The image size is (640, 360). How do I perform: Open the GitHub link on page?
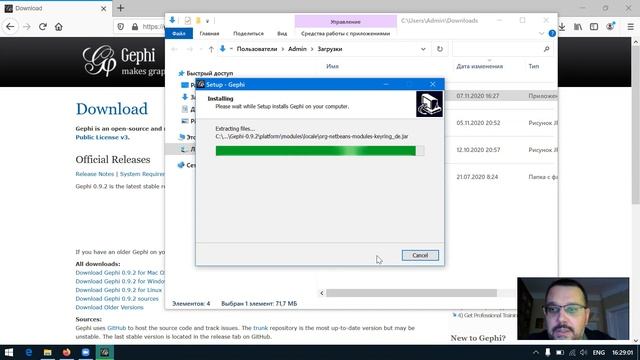coord(116,328)
